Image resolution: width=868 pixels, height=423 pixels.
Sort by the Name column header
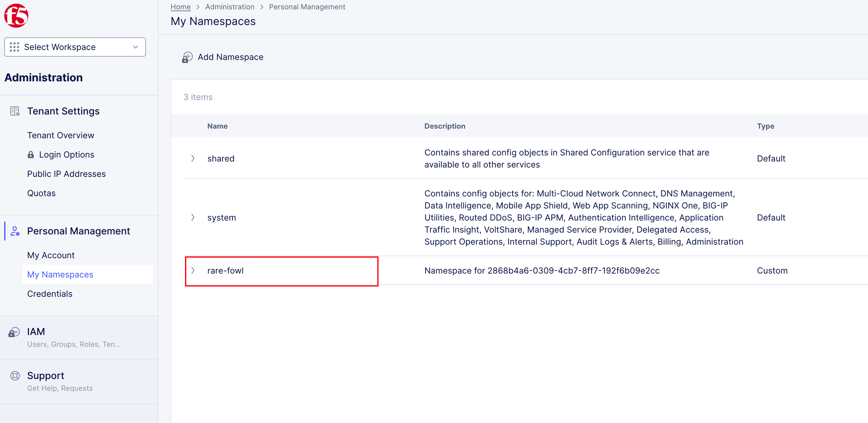coord(217,126)
